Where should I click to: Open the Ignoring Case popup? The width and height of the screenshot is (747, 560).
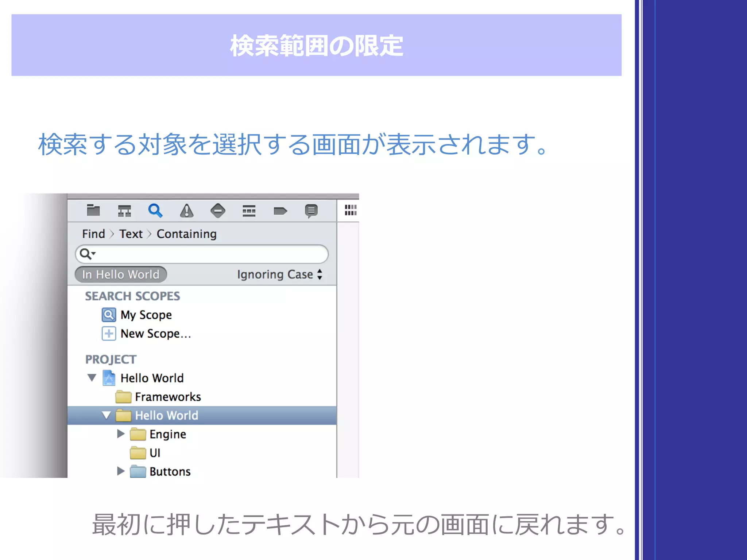[280, 274]
